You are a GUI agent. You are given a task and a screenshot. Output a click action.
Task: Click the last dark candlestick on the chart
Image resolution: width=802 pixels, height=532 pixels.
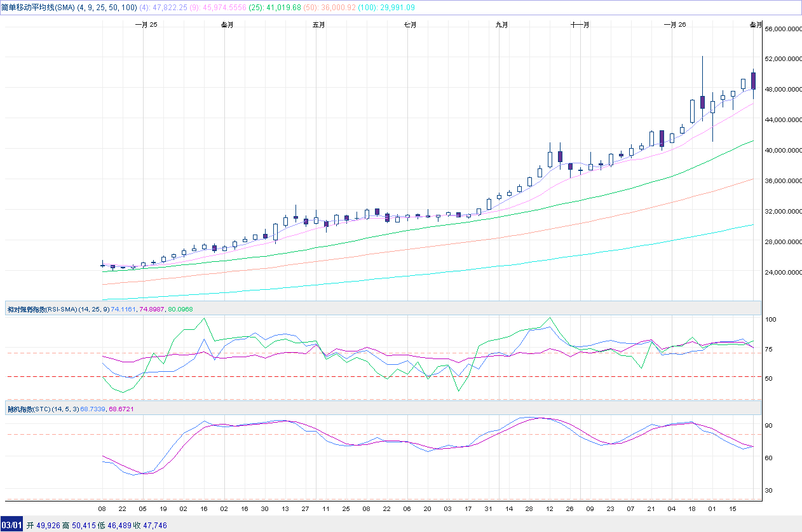753,81
